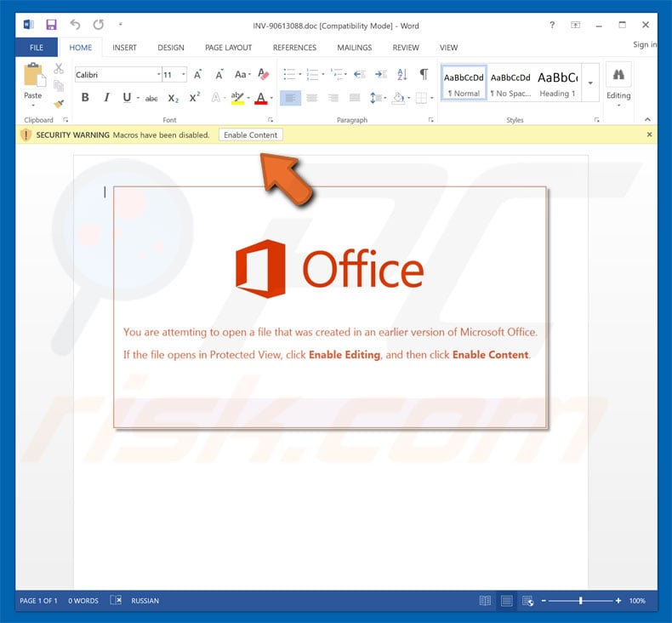Undo the last action
The image size is (672, 623).
75,25
